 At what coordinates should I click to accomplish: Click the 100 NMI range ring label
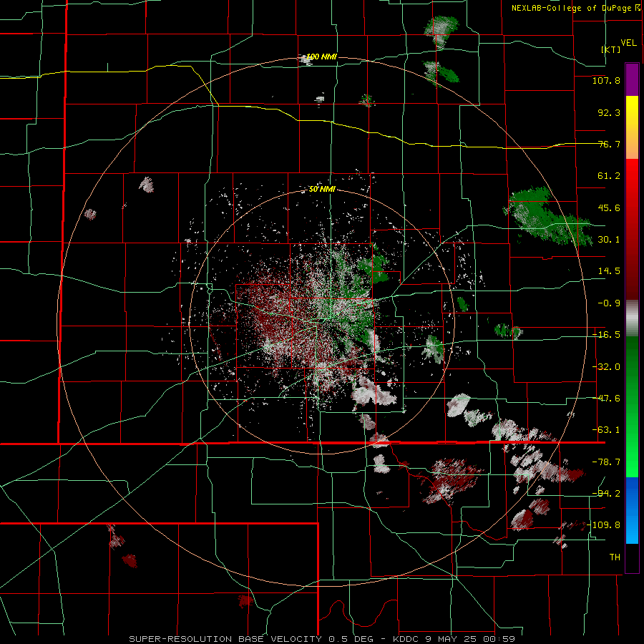(x=321, y=57)
